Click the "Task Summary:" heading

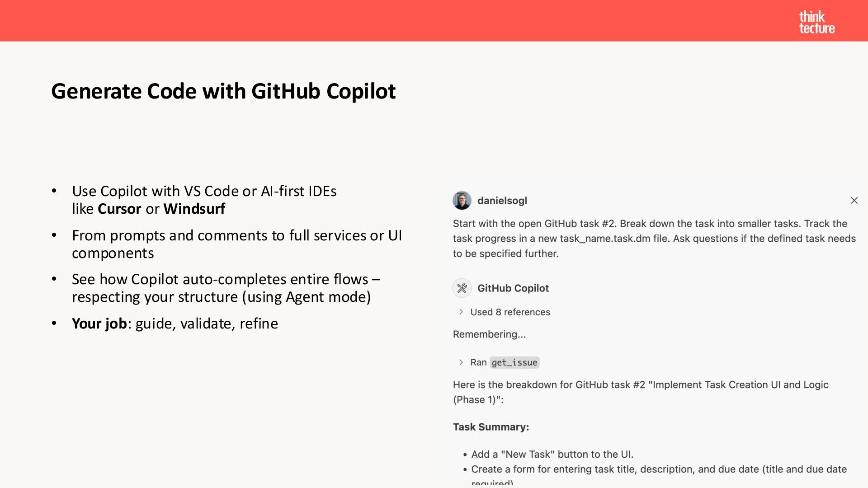pos(491,427)
